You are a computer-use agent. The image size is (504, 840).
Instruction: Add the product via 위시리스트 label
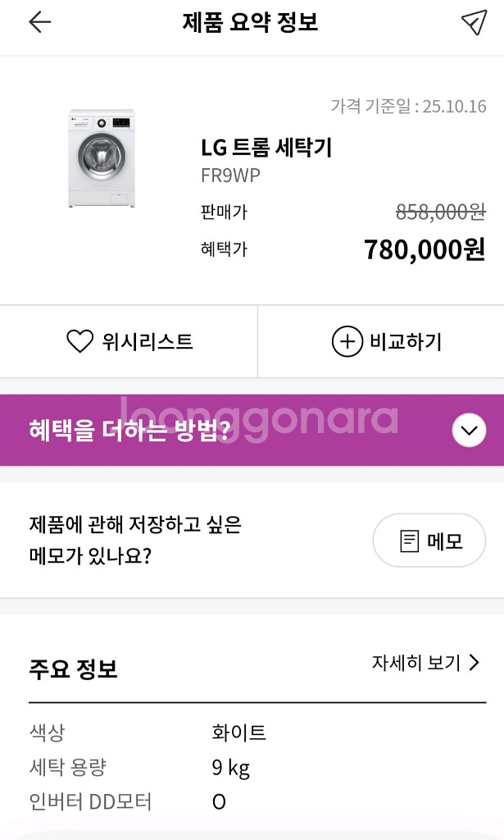pos(148,341)
